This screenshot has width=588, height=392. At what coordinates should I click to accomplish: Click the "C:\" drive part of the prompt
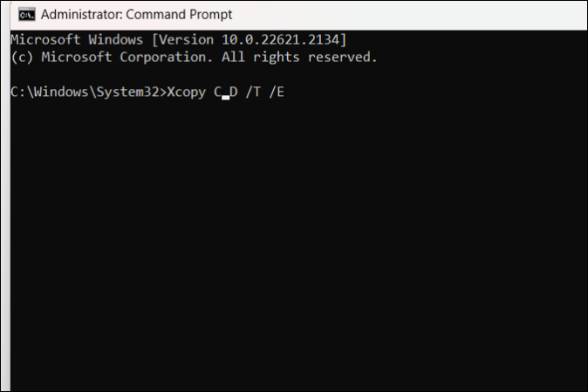[x=23, y=91]
